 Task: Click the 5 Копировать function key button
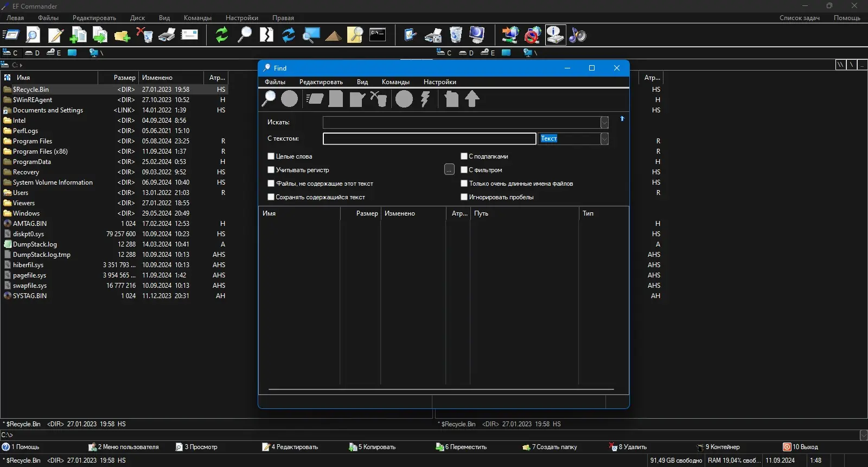(372, 447)
